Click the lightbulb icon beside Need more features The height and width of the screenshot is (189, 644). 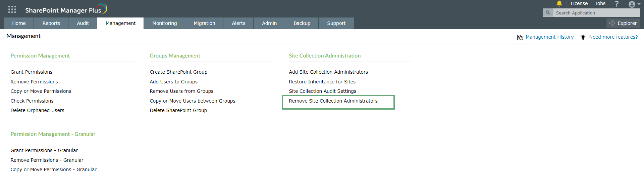point(583,37)
